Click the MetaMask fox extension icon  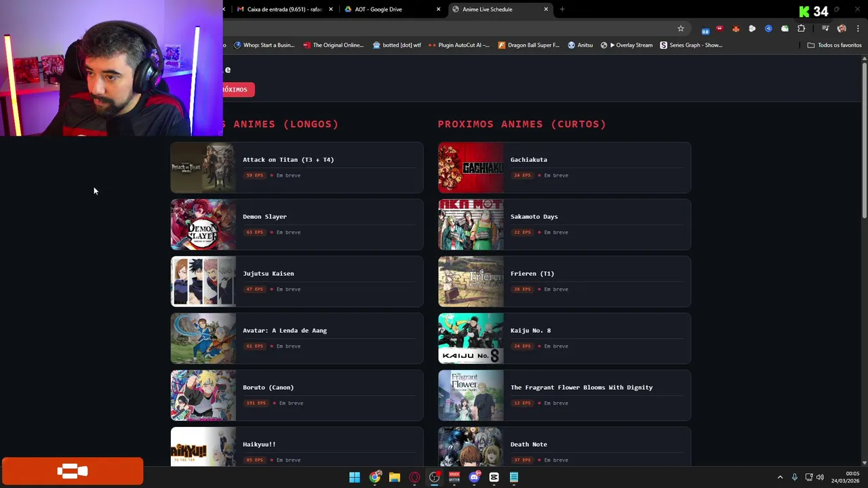pos(736,28)
